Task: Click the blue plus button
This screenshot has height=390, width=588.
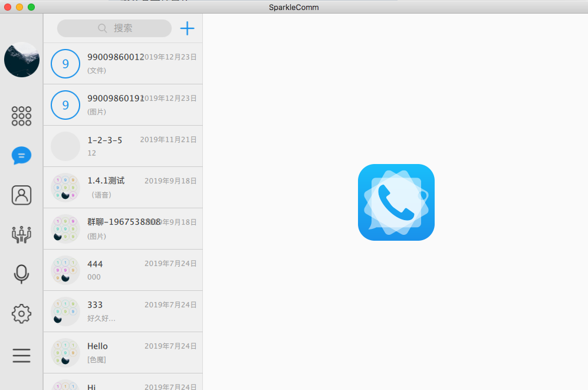Action: 187,28
